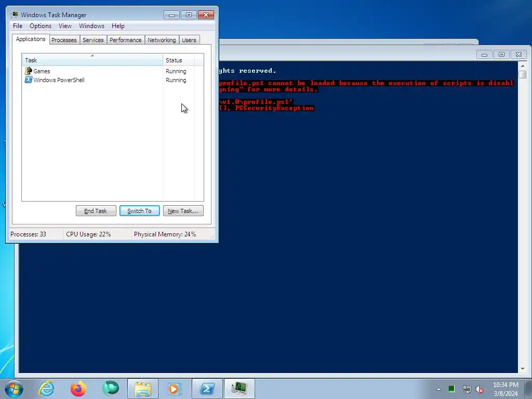Click the green CPU meter tray icon
Image resolution: width=532 pixels, height=399 pixels.
tap(451, 389)
